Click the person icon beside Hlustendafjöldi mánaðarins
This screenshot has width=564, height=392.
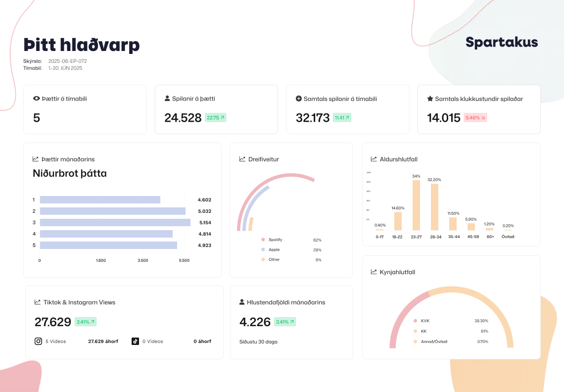coord(242,302)
